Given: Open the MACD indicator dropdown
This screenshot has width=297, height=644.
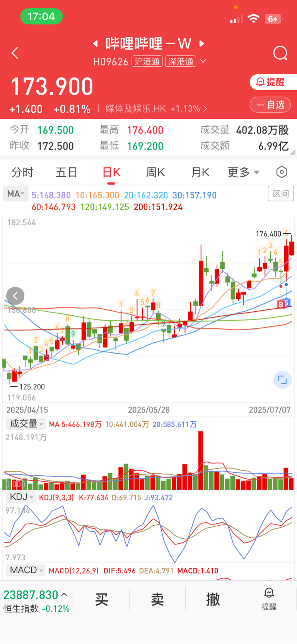Looking at the screenshot, I should [x=26, y=570].
